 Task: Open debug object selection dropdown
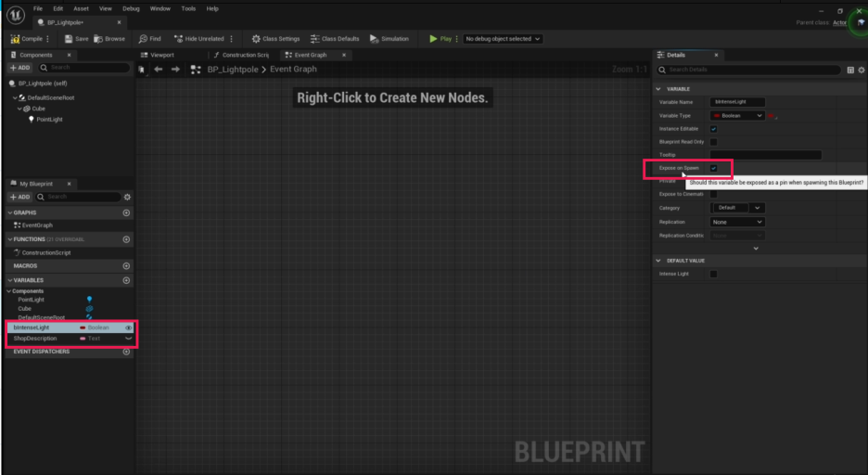(x=503, y=39)
